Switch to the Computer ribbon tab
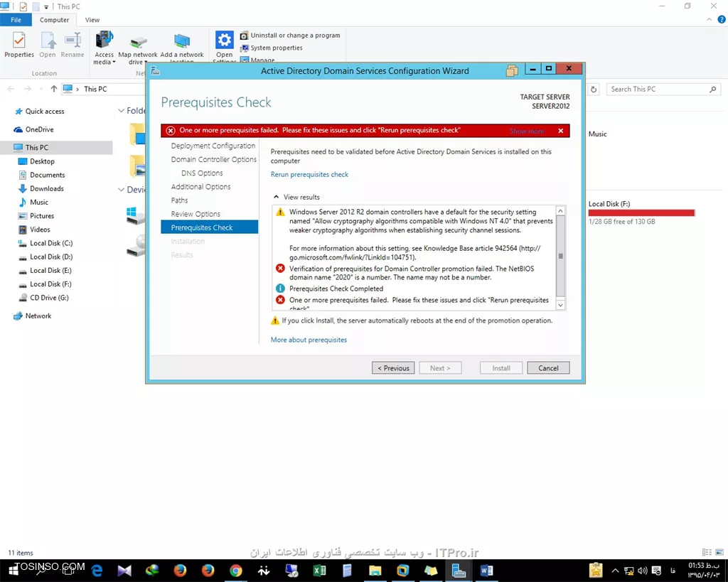This screenshot has height=582, width=728. tap(54, 20)
